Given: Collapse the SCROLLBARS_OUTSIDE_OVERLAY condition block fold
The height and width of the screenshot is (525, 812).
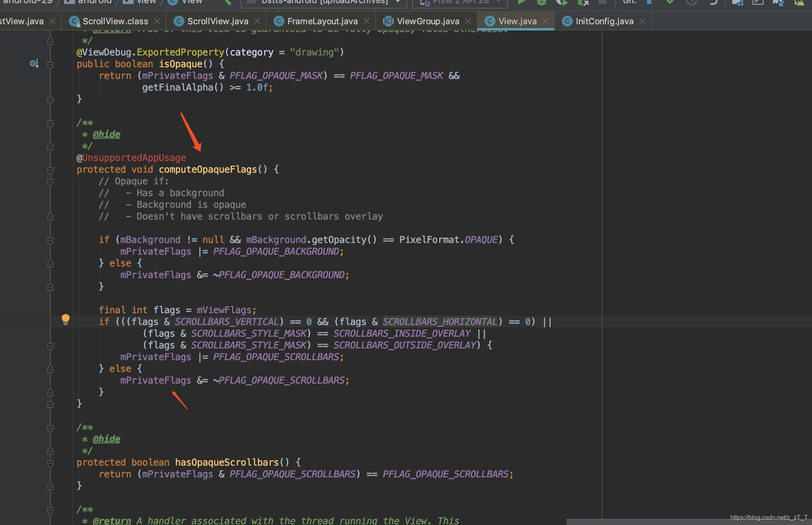Looking at the screenshot, I should click(50, 346).
